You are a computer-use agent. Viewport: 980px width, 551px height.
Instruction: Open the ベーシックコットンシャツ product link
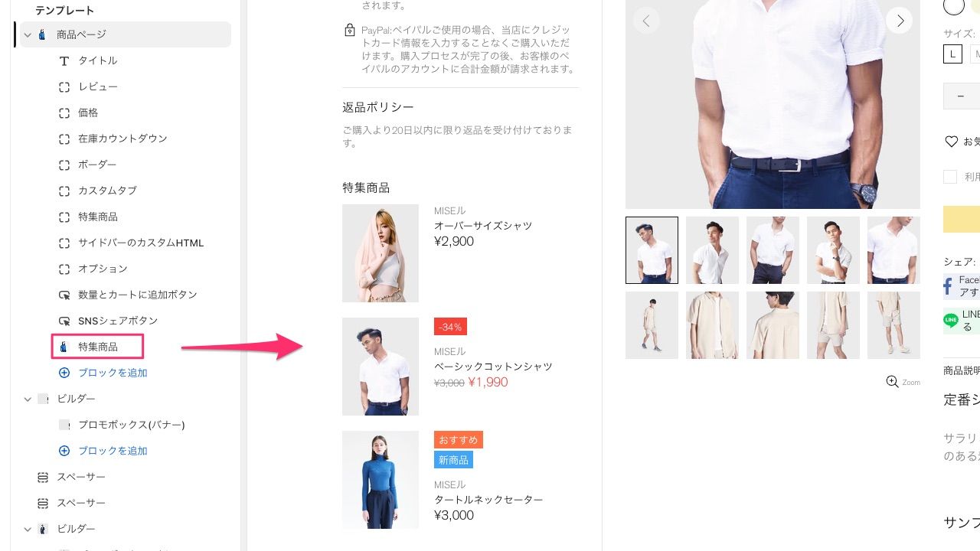493,367
